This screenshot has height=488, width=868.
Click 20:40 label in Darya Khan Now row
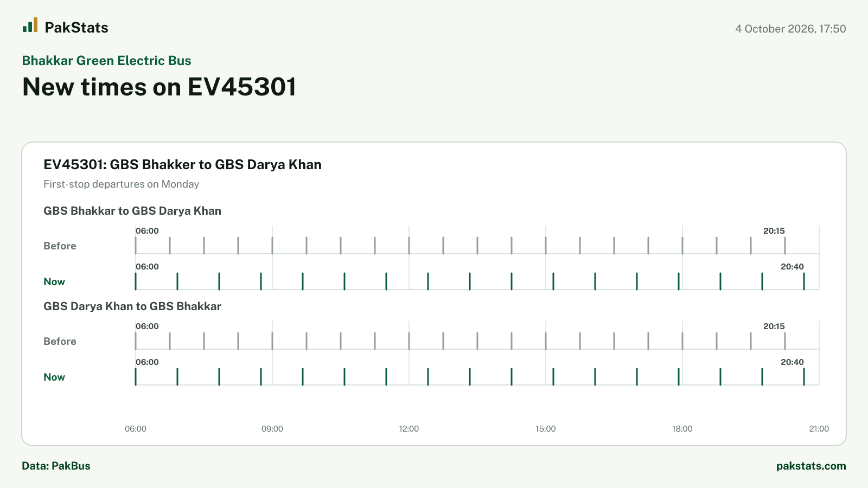click(x=792, y=362)
